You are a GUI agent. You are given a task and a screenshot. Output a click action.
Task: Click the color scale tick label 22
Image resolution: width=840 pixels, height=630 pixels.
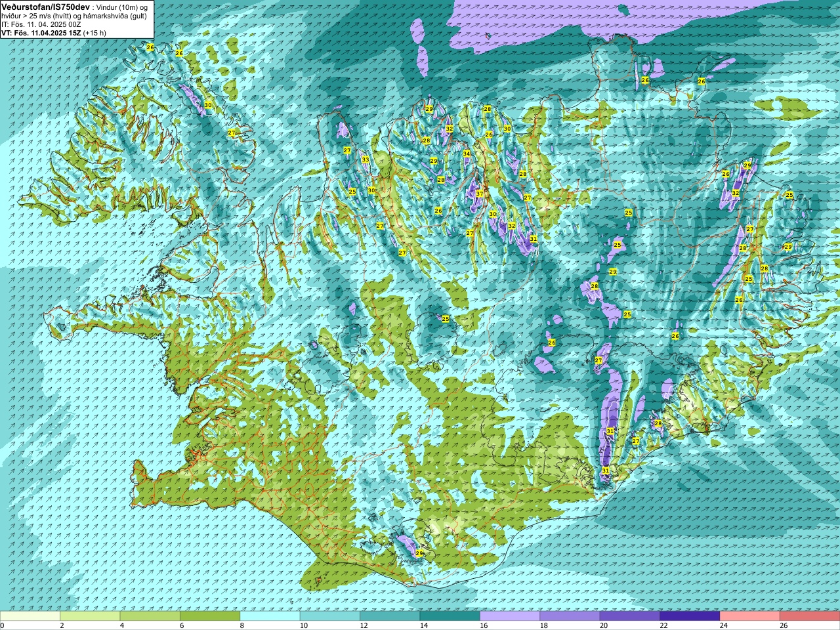pos(664,625)
